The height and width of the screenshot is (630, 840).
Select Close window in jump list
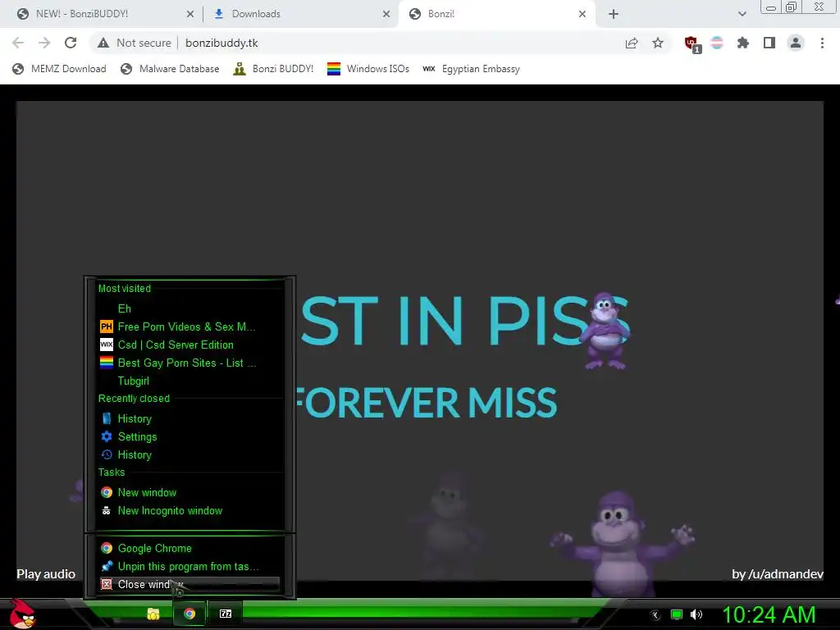190,584
